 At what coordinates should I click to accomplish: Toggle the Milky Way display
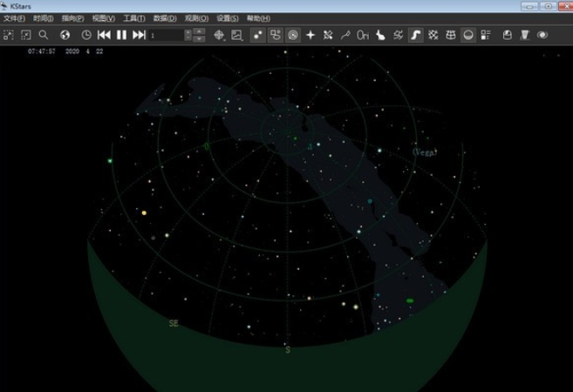click(415, 35)
